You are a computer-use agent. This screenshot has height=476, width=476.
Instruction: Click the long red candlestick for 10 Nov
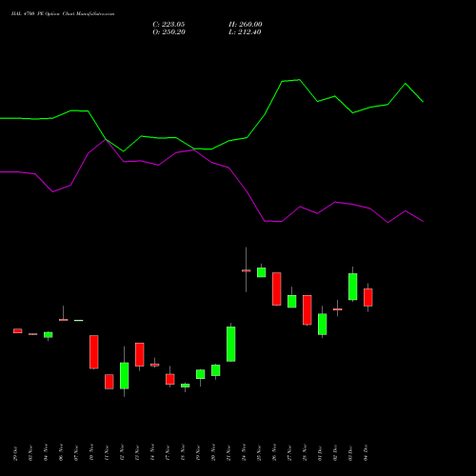point(94,352)
